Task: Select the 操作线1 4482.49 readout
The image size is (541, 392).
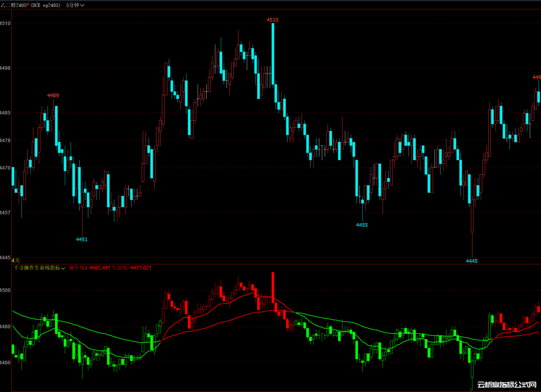Action: (89, 268)
